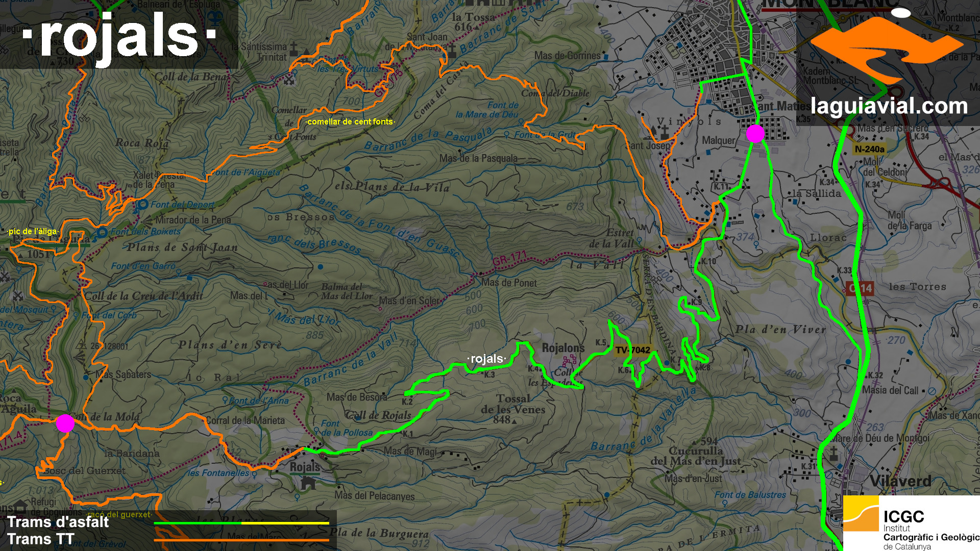Click the Font dels Boixets spring icon
Screen dimensions: 980x551
(103, 232)
